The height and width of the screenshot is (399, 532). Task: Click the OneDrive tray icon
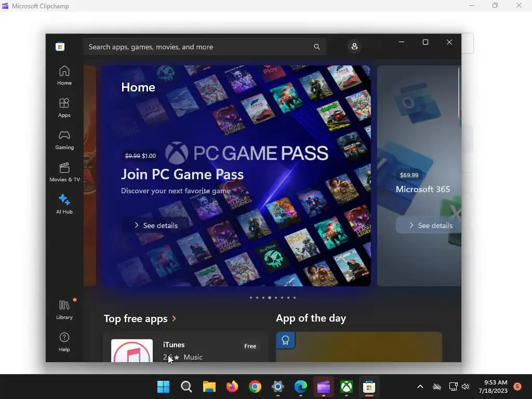click(x=437, y=387)
